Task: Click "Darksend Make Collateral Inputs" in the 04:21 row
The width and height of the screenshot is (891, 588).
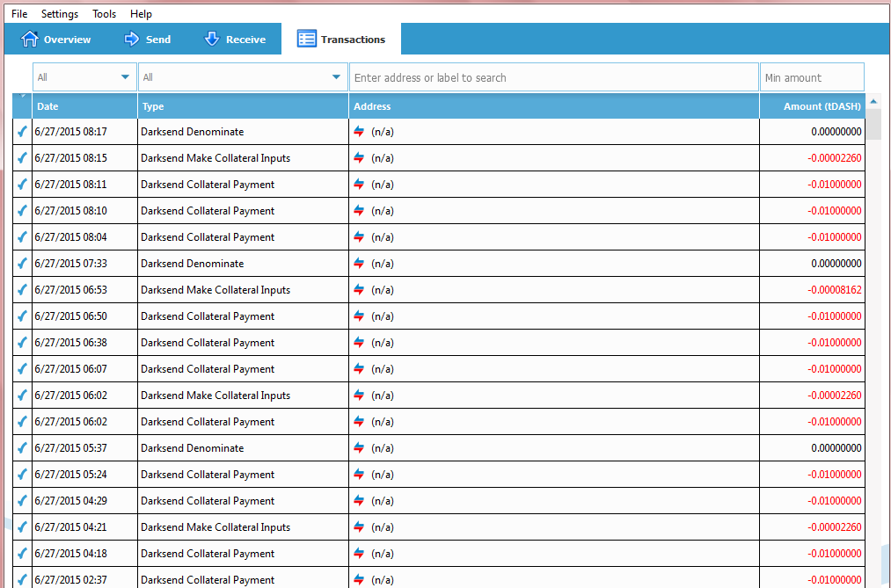Action: point(215,527)
